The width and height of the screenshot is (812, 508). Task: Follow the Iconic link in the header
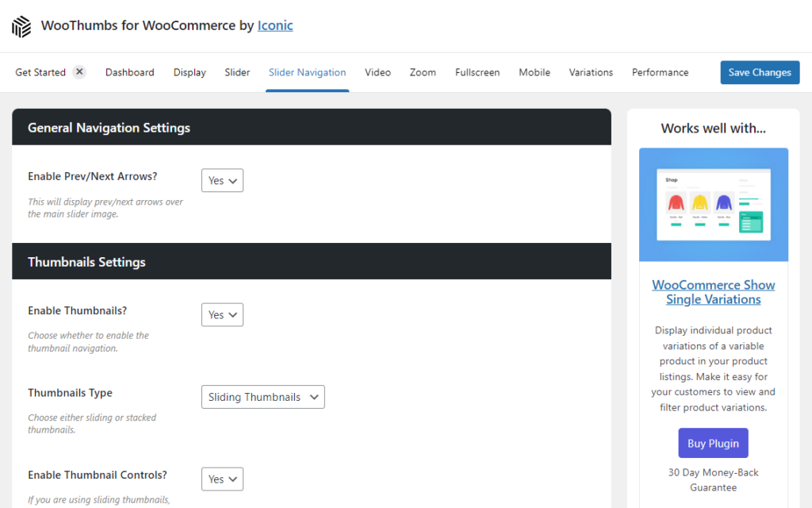[x=275, y=25]
